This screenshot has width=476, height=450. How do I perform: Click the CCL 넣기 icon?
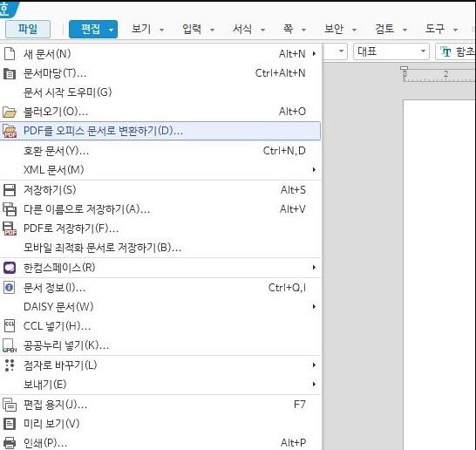pos(10,326)
